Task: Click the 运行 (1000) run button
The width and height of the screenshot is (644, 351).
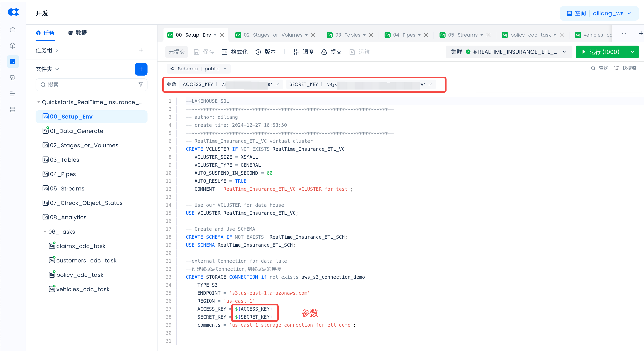Action: 600,52
